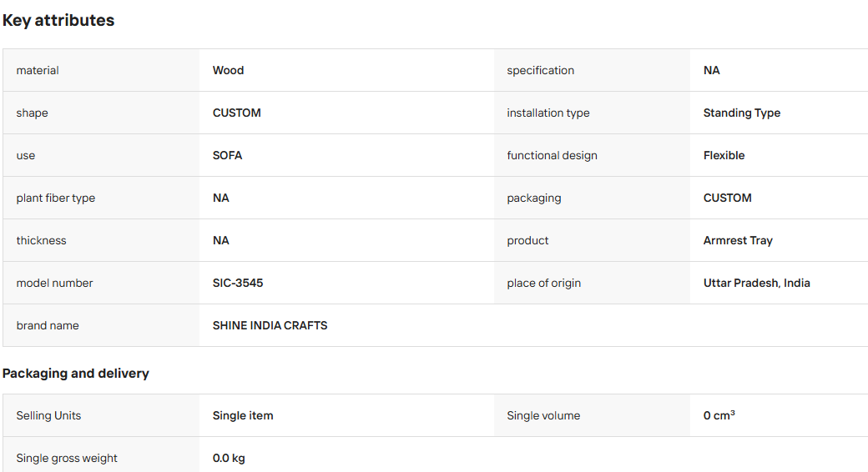
Task: Select SHINE INDIA CRAFTS brand name
Action: pos(270,325)
